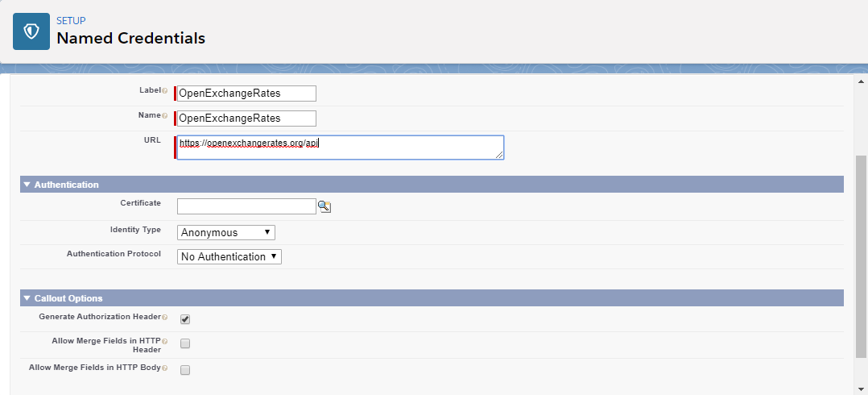Enable Allow Merge Fields in HTTP Header

[x=185, y=343]
